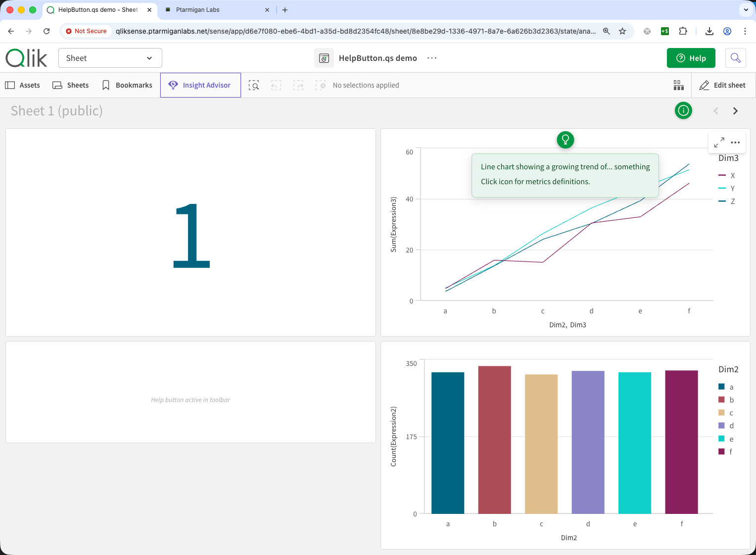The width and height of the screenshot is (756, 555).
Task: Open the magnifier search icon top right
Action: click(x=735, y=58)
